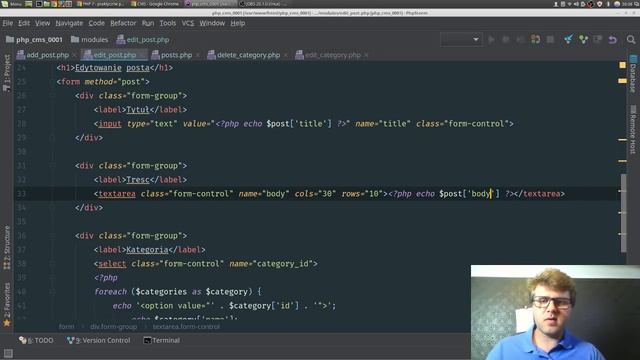Screen dimensions: 640x360
Task: Switch to CMS - Google Chrome taskbar window
Action: tap(155, 4)
